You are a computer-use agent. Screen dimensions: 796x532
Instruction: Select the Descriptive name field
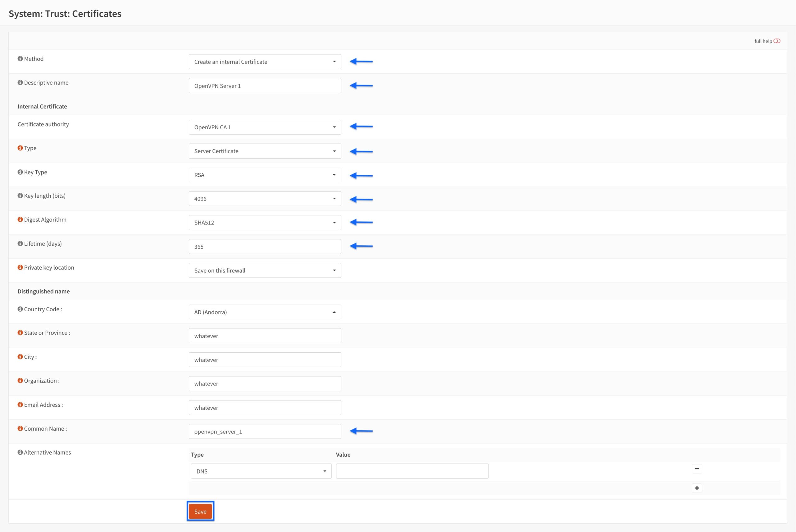tap(265, 86)
